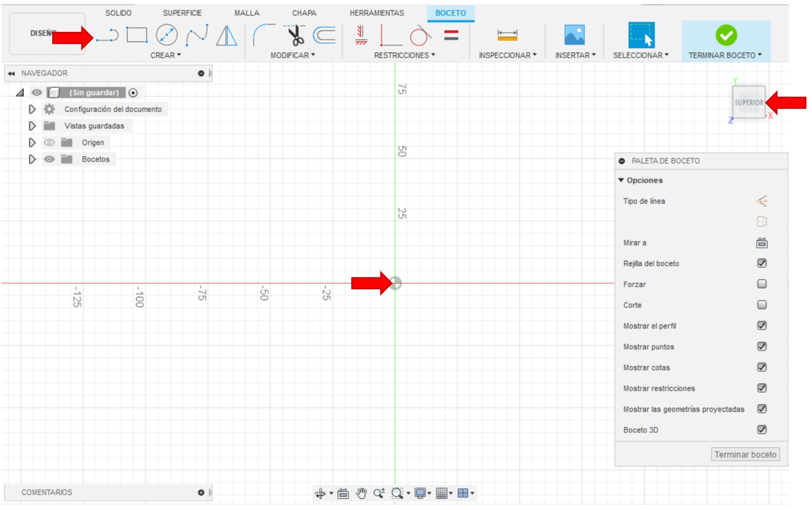Select the Circle sketch tool
The image size is (812, 510).
[167, 36]
